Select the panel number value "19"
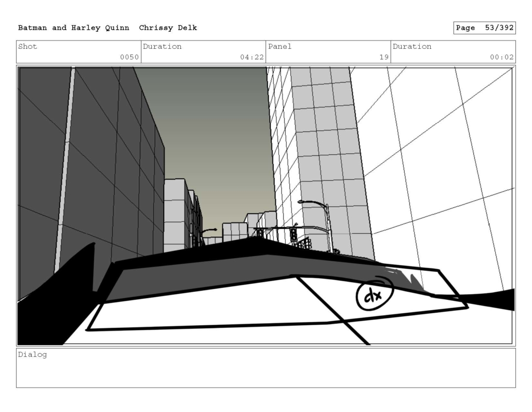The width and height of the screenshot is (532, 412). coord(384,57)
